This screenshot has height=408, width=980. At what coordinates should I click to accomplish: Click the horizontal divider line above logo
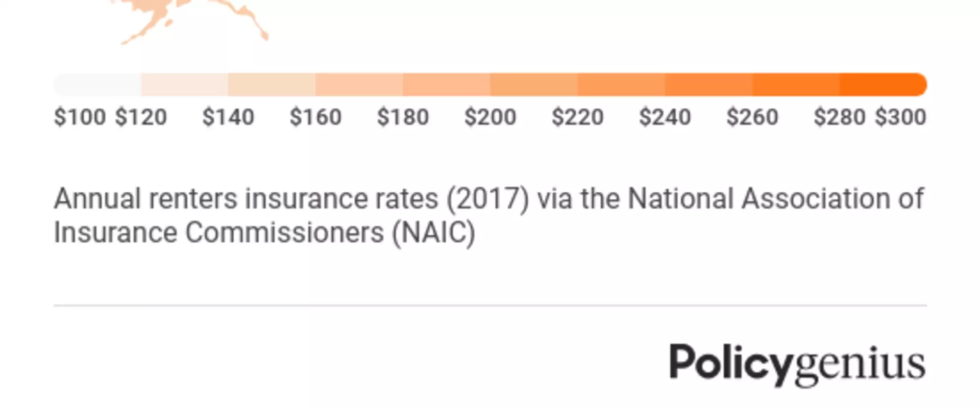click(x=490, y=305)
